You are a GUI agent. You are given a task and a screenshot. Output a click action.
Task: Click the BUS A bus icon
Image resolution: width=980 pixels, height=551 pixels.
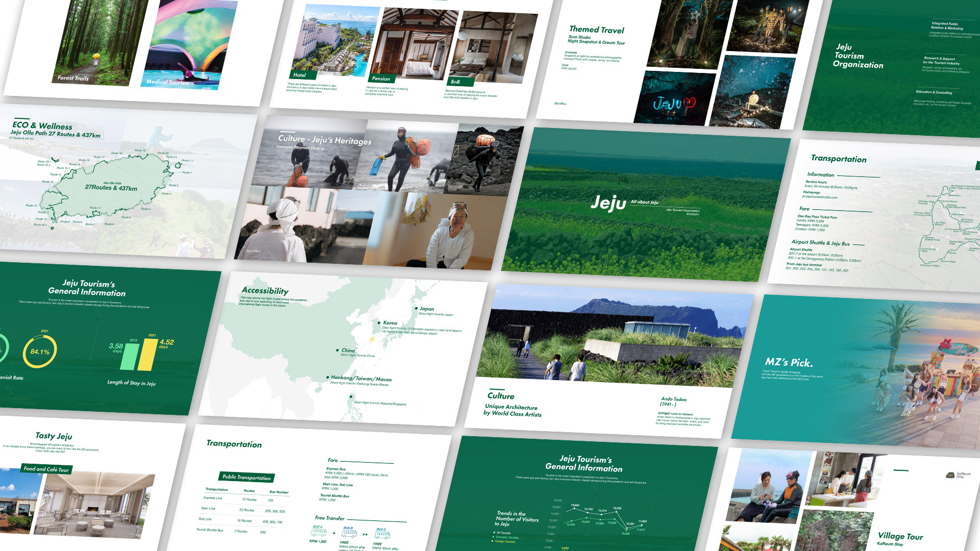pyautogui.click(x=318, y=533)
